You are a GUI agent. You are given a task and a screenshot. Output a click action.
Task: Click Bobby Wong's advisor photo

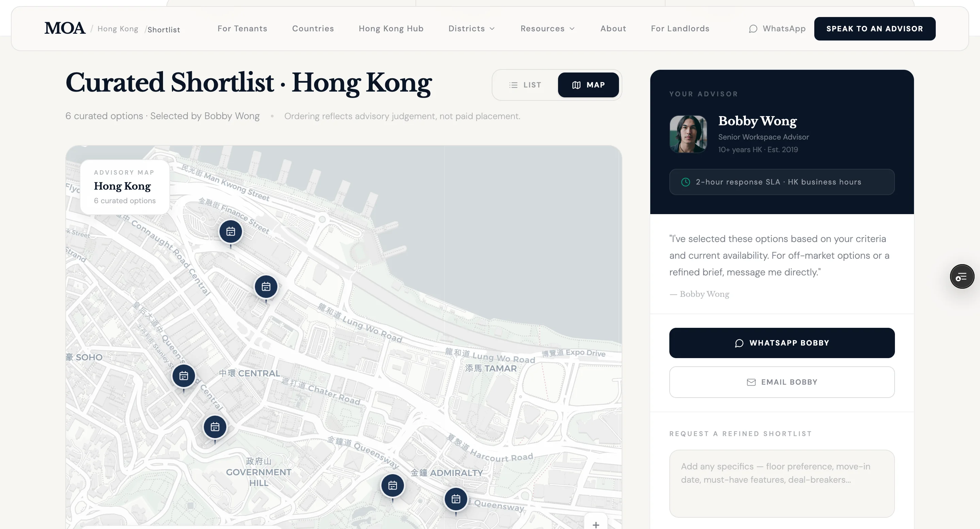pos(688,134)
